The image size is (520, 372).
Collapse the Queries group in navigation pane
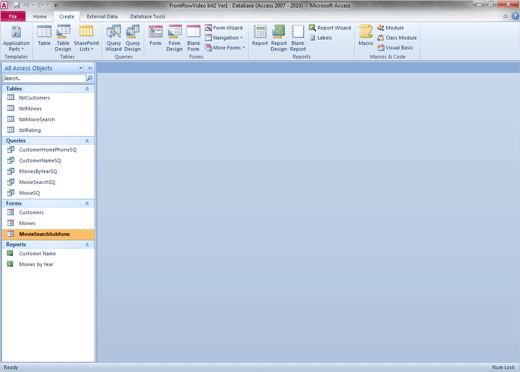point(87,141)
